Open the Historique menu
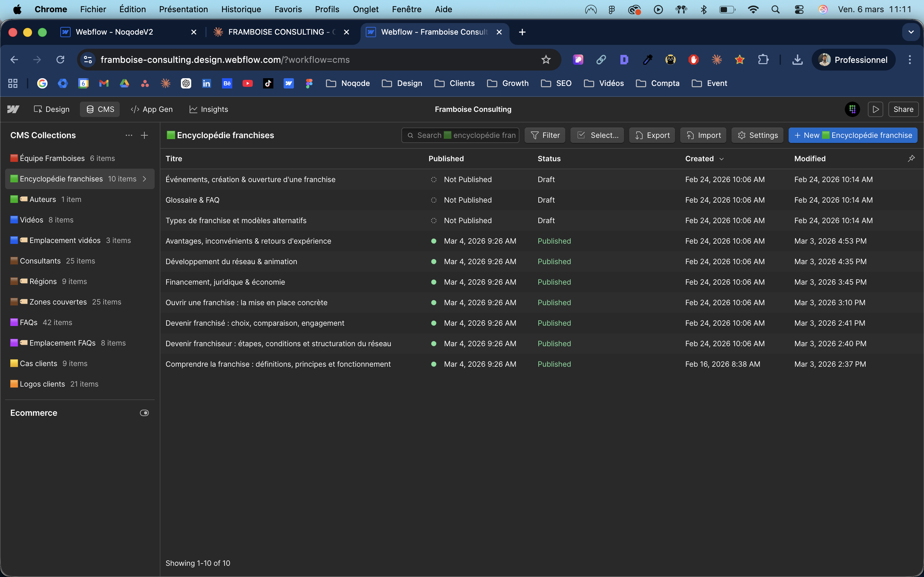This screenshot has height=577, width=924. (x=241, y=9)
